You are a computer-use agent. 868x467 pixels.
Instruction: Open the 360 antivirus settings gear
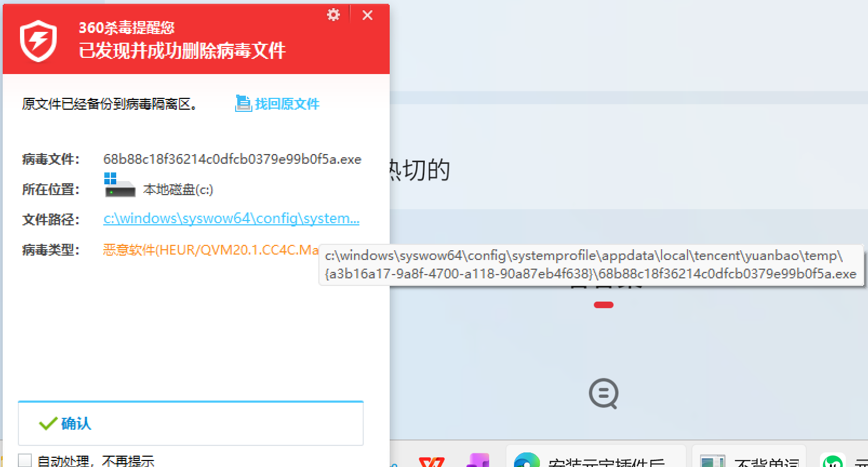pyautogui.click(x=333, y=15)
